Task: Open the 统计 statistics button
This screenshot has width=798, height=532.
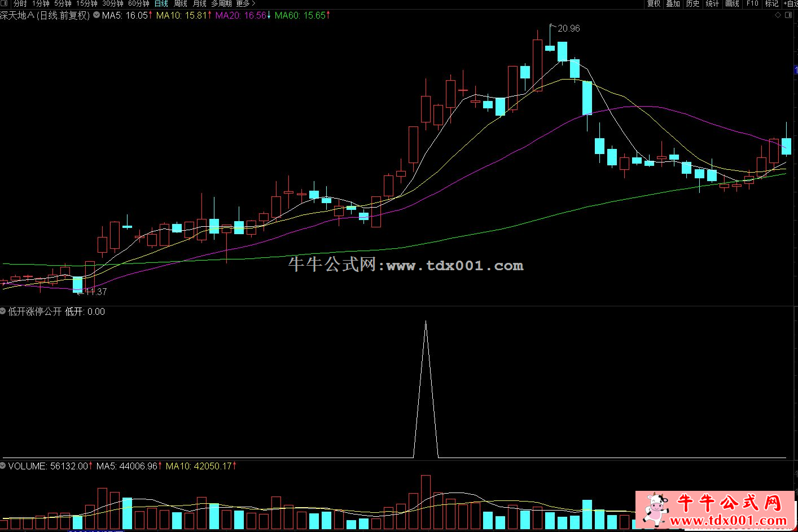Action: pyautogui.click(x=712, y=3)
